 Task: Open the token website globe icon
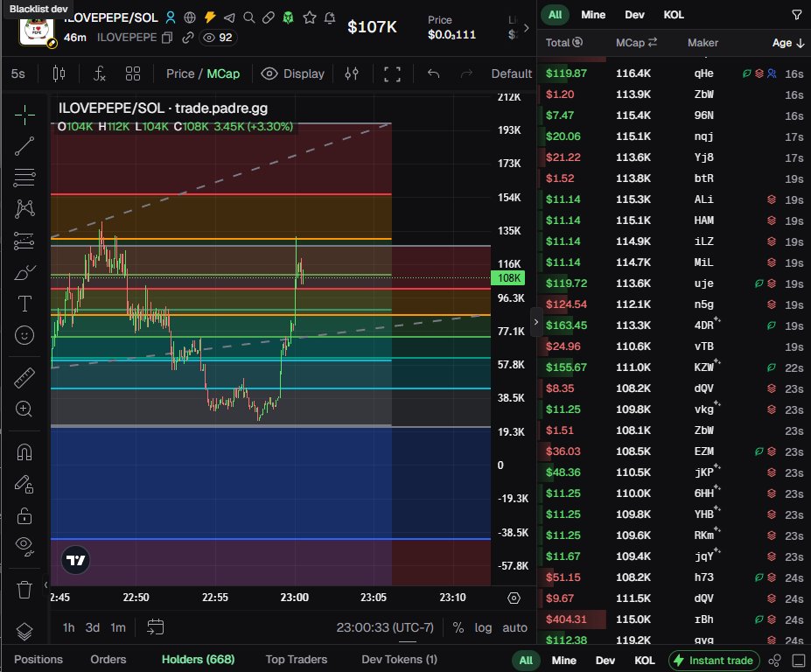pos(190,17)
